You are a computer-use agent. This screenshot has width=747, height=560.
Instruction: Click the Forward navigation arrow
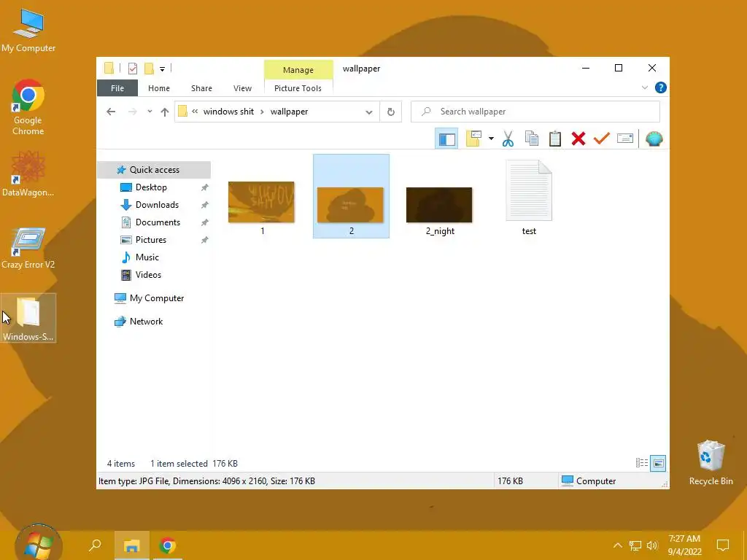[133, 112]
